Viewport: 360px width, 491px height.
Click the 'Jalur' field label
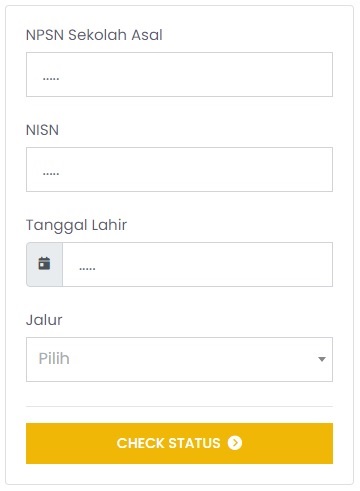click(44, 320)
